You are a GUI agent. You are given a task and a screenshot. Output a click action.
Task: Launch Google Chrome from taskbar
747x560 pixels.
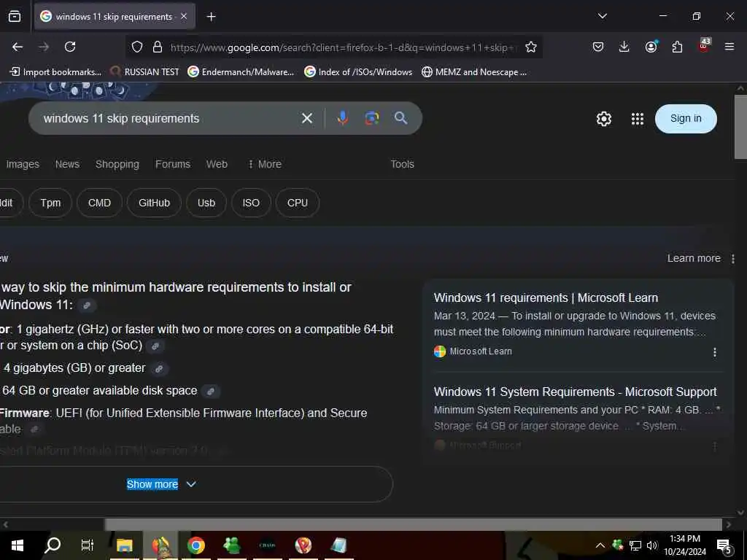point(196,545)
